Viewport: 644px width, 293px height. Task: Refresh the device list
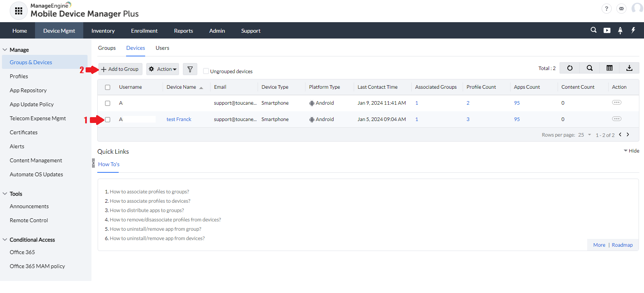570,68
